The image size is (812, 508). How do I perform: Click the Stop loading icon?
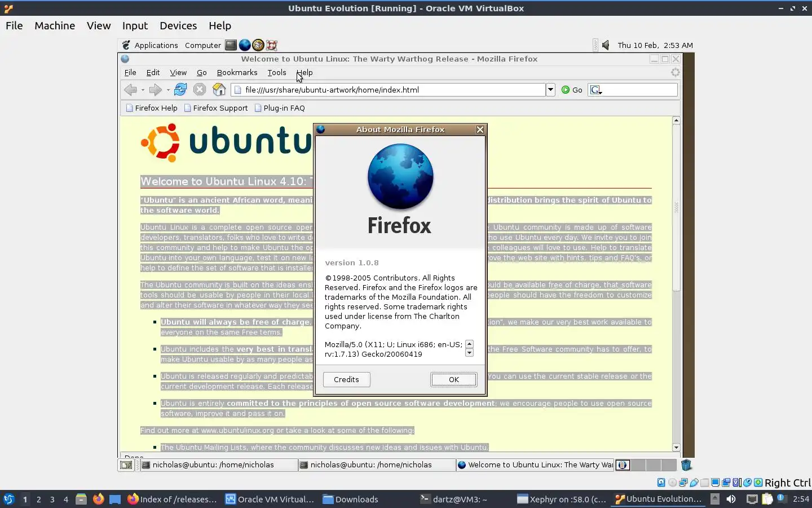click(200, 89)
